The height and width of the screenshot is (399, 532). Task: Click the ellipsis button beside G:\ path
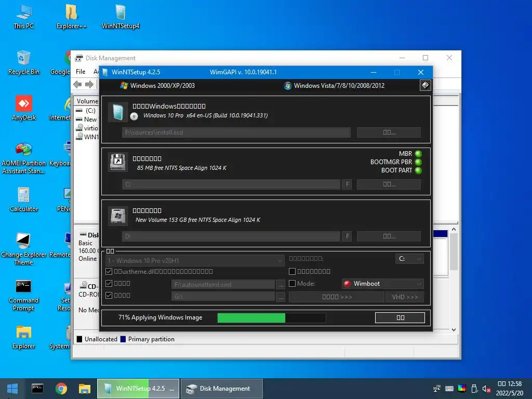[281, 297]
